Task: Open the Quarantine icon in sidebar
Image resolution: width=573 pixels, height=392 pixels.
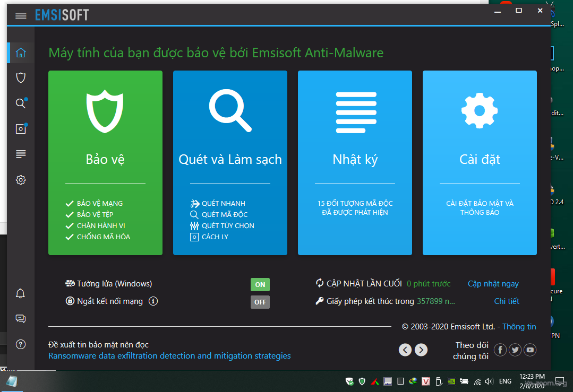Action: (x=21, y=129)
